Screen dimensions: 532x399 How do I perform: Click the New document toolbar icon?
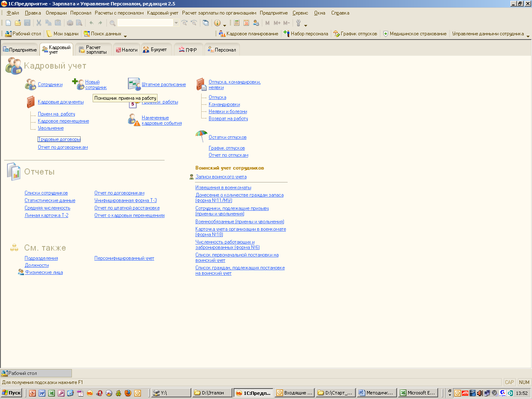pyautogui.click(x=8, y=23)
